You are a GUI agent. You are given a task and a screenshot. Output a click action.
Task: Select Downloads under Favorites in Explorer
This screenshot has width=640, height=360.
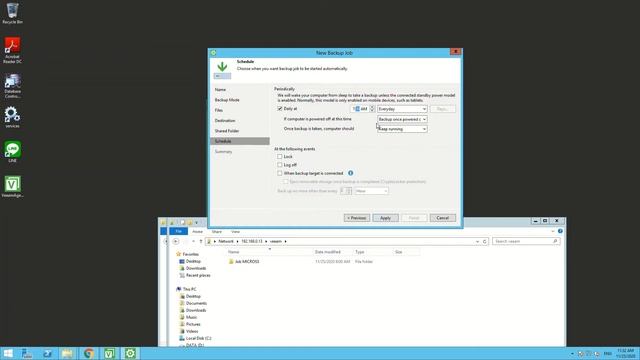[196, 268]
